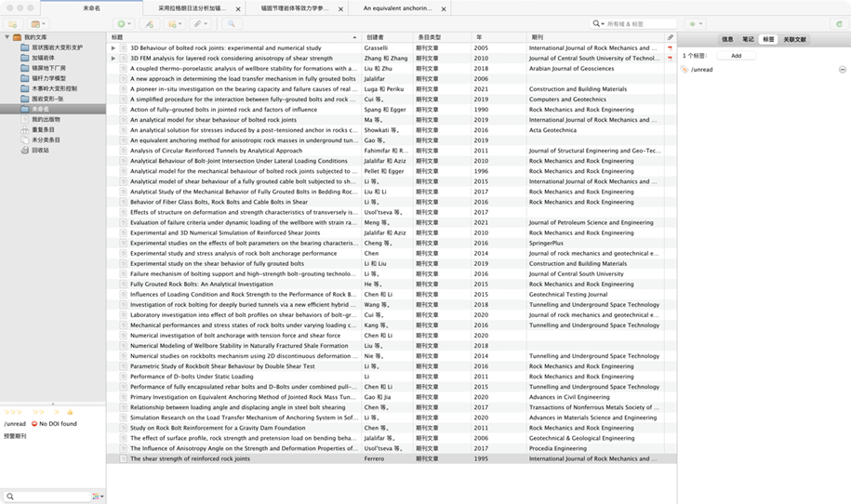Click the New Collection toolbar icon
The width and height of the screenshot is (851, 504).
(x=13, y=24)
